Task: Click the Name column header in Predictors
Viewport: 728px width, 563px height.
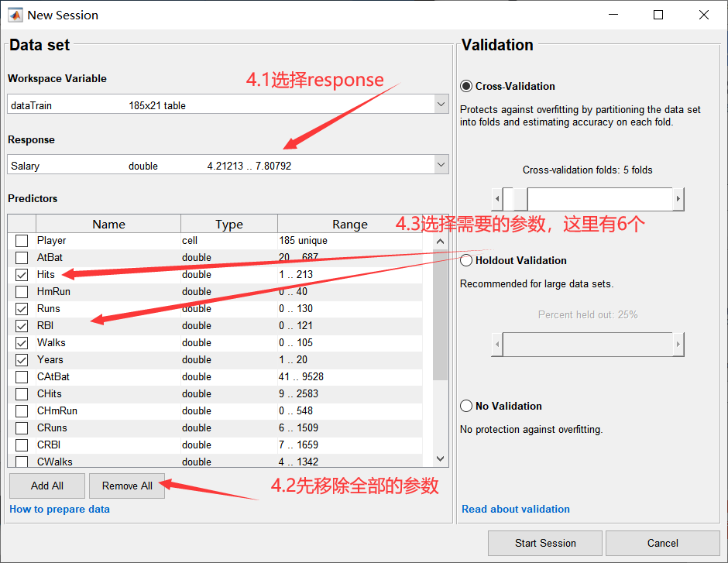Action: click(x=108, y=224)
